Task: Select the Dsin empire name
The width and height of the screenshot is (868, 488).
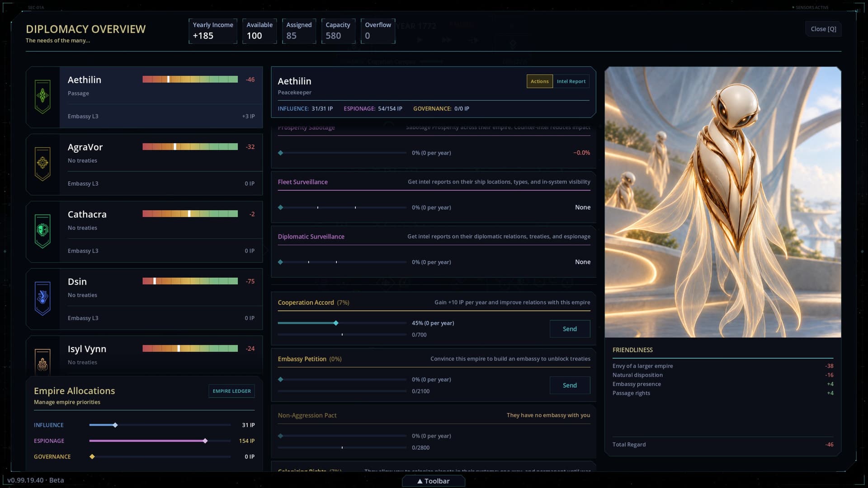Action: pyautogui.click(x=77, y=282)
